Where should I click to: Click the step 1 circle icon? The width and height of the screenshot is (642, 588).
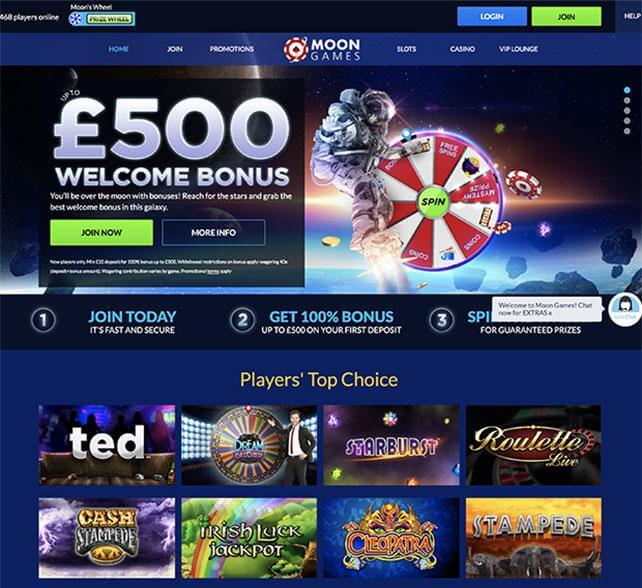43,320
